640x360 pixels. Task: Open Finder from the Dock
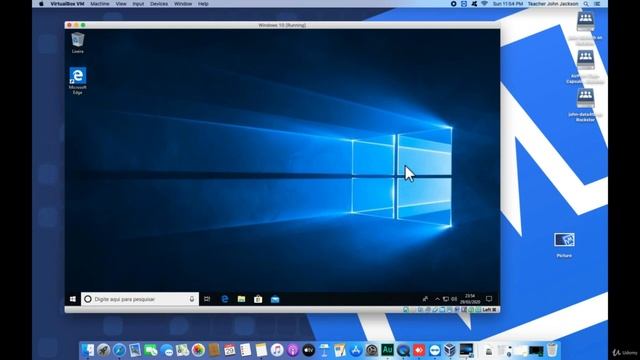(x=87, y=350)
